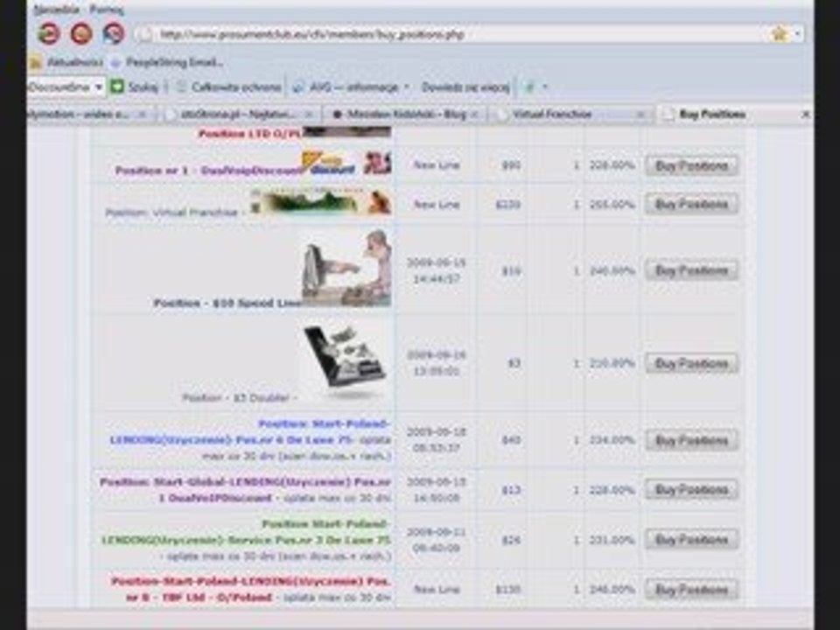Bookmark this page with the star icon
Viewport: 840px width, 630px height.
pyautogui.click(x=779, y=34)
